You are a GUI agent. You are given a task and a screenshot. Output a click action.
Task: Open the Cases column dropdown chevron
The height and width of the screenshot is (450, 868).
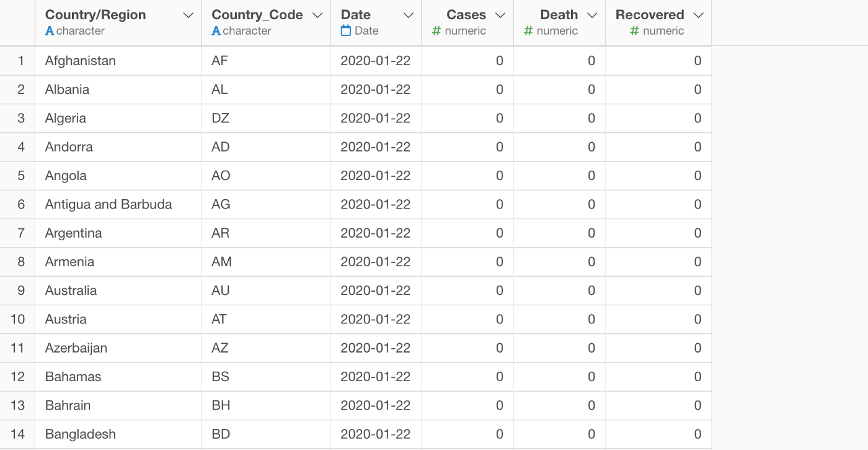500,16
